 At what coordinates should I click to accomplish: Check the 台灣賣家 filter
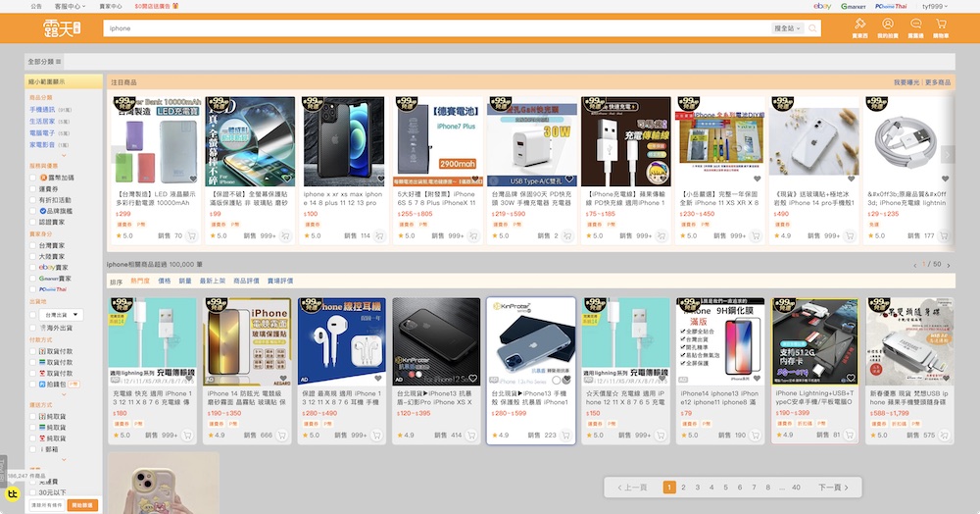click(x=33, y=246)
